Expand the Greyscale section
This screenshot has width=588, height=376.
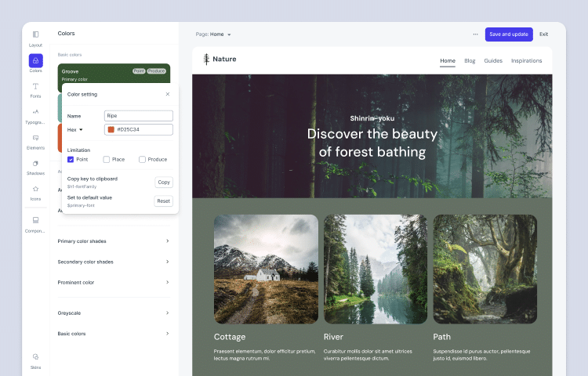tap(114, 313)
